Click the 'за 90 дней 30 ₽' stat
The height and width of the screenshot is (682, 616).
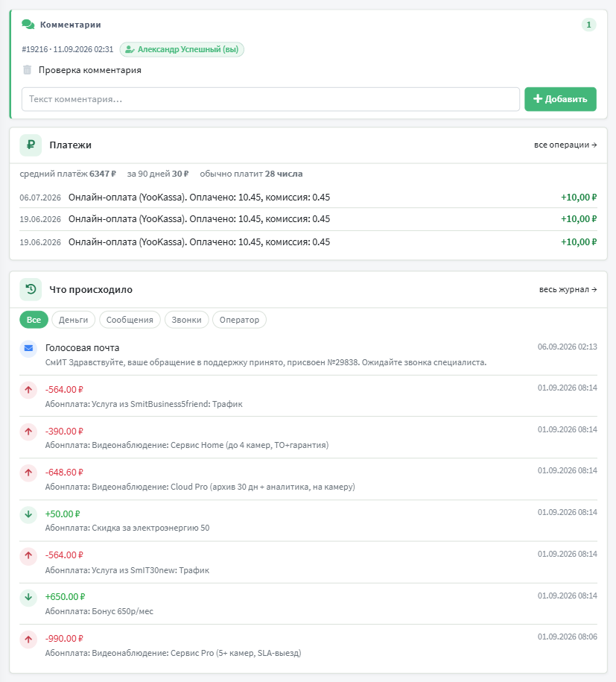tap(158, 174)
